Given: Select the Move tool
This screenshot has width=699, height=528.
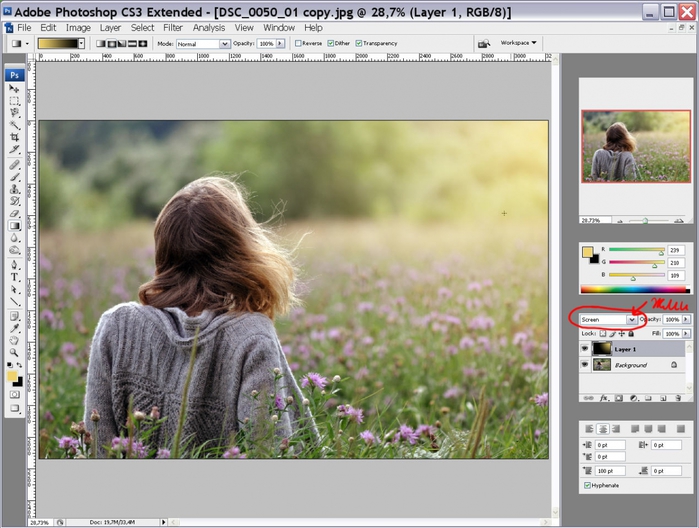Looking at the screenshot, I should pos(15,89).
